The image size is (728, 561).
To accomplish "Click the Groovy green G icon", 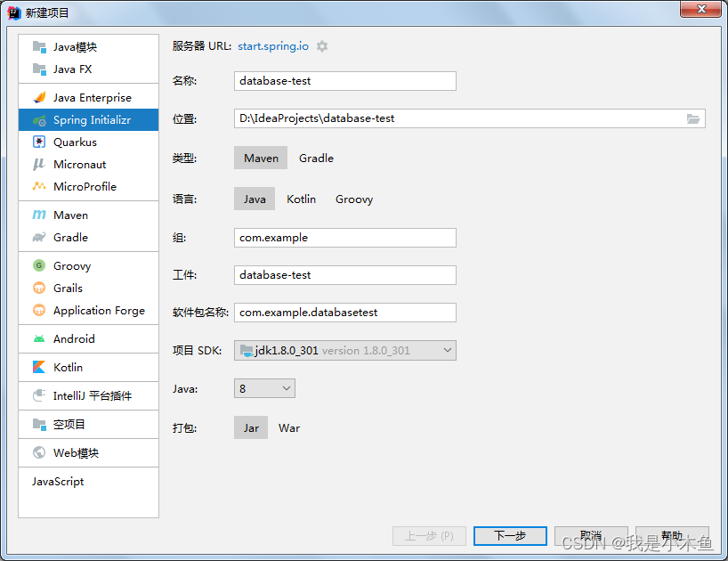I will point(39,265).
